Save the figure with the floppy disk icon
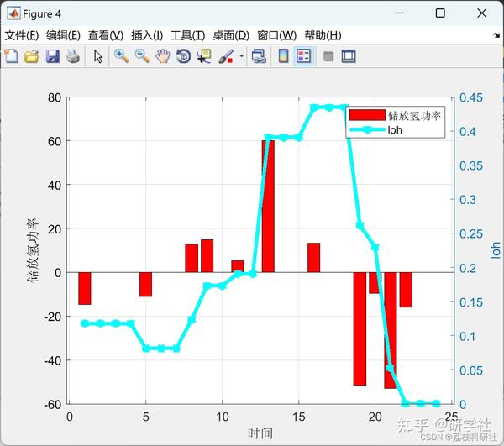 coord(52,56)
